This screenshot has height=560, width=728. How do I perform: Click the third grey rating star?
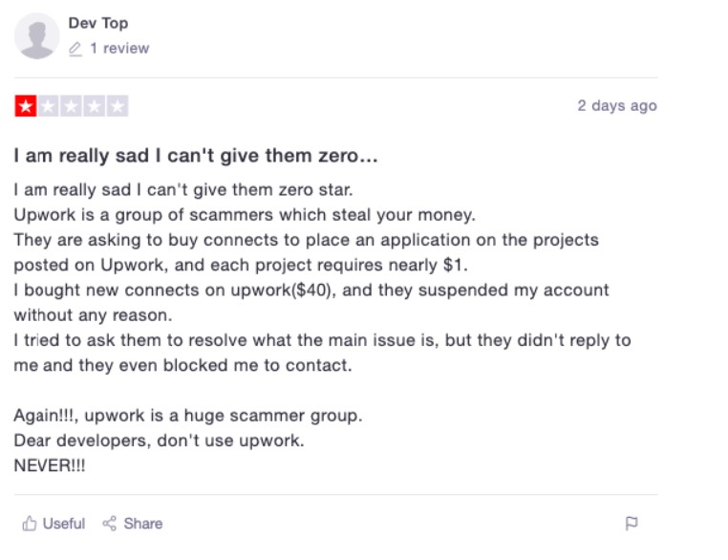click(x=71, y=106)
